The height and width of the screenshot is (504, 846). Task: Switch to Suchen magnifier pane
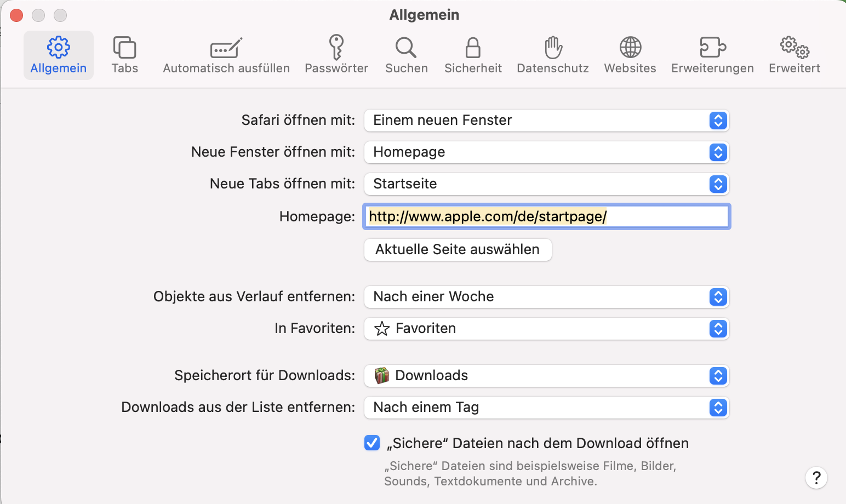coord(407,55)
